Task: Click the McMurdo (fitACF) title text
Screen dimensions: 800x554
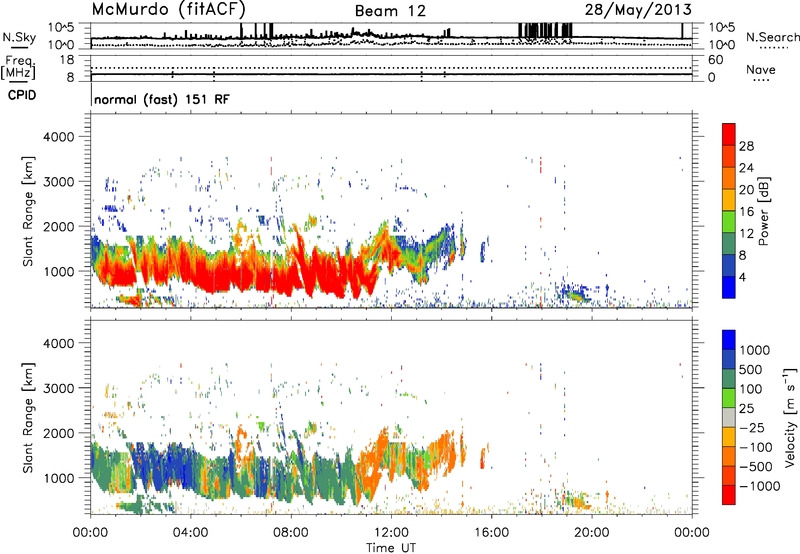Action: point(168,9)
